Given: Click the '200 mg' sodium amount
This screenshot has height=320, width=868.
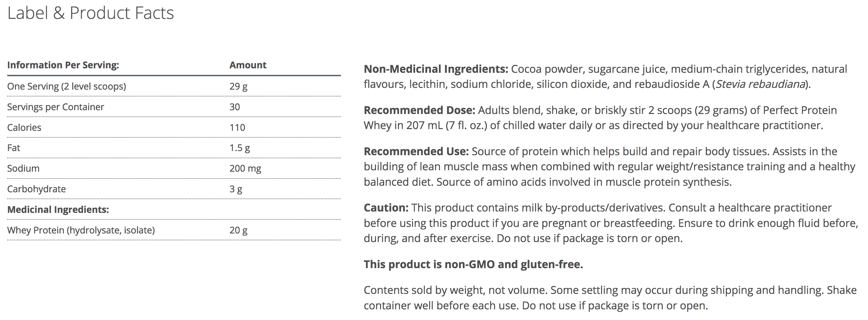Looking at the screenshot, I should [245, 168].
